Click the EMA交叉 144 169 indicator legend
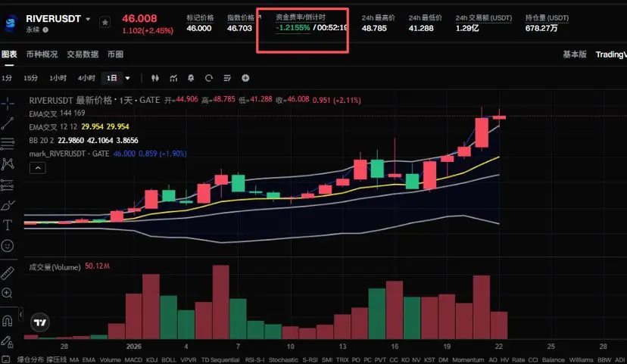 point(57,114)
